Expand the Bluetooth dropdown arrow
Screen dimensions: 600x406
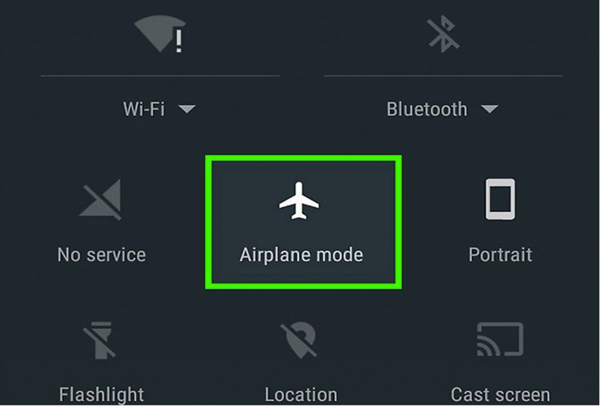point(489,109)
